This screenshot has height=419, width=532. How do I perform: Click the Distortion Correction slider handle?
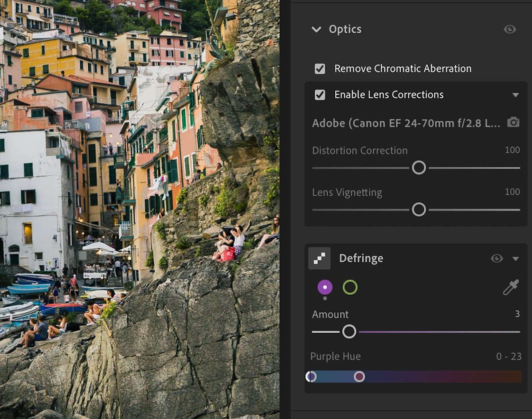pos(419,167)
